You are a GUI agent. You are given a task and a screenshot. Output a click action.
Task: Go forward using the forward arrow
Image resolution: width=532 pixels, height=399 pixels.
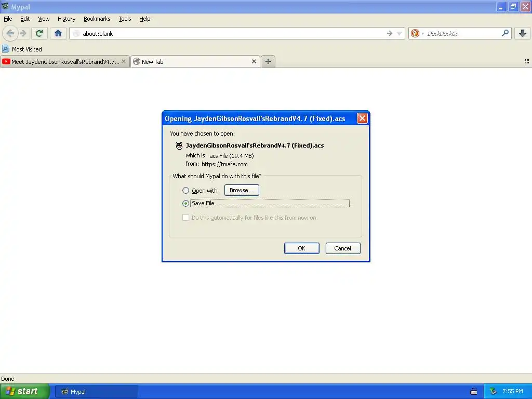pyautogui.click(x=23, y=33)
